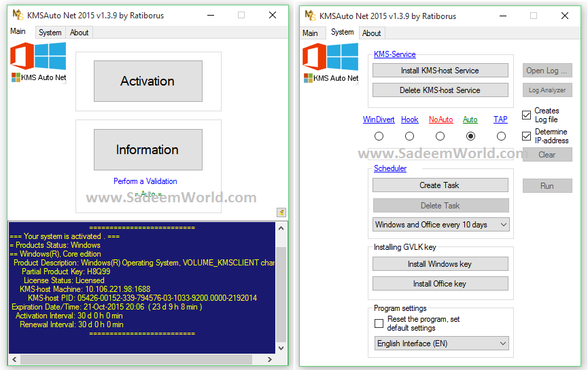Expand the English Interface (EN) language dropdown
588x370 pixels.
440,344
